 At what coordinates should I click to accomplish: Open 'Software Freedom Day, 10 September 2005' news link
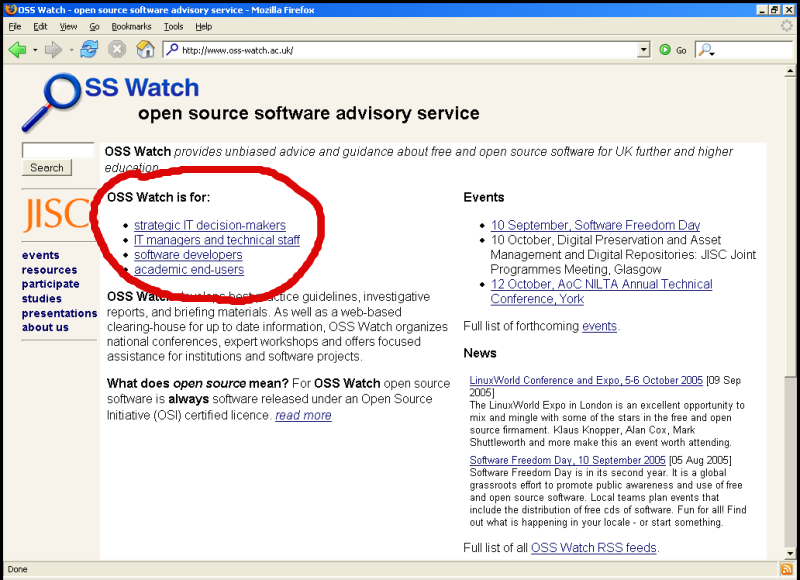coord(567,461)
